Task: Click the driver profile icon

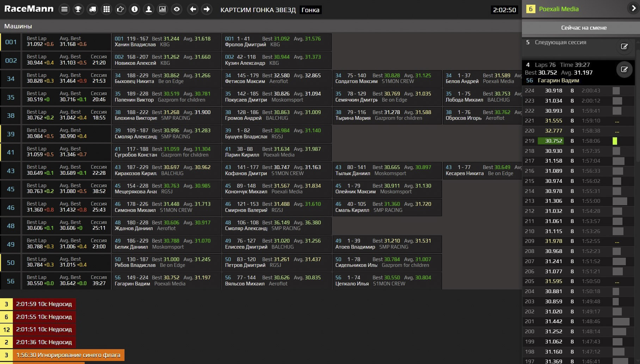Action: coord(149,10)
